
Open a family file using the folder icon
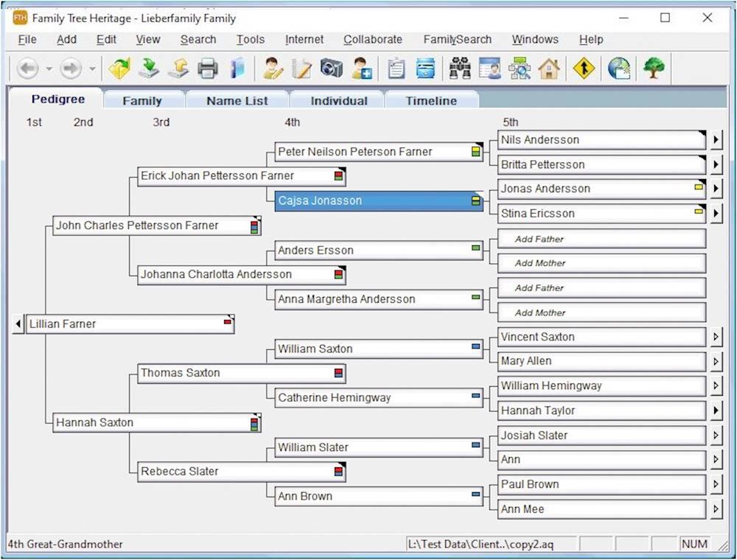119,69
